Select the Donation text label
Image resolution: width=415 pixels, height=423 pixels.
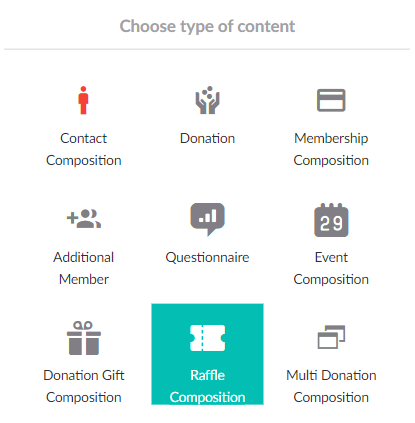[x=207, y=138]
